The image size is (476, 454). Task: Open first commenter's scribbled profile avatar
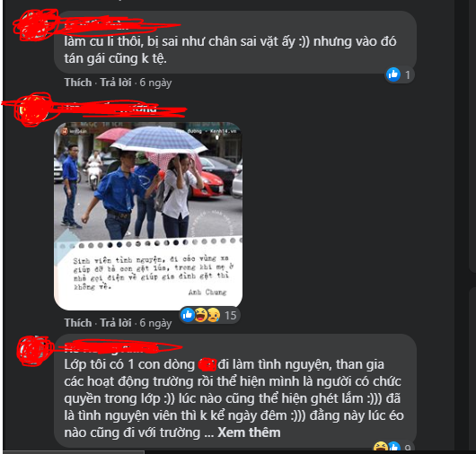35,25
